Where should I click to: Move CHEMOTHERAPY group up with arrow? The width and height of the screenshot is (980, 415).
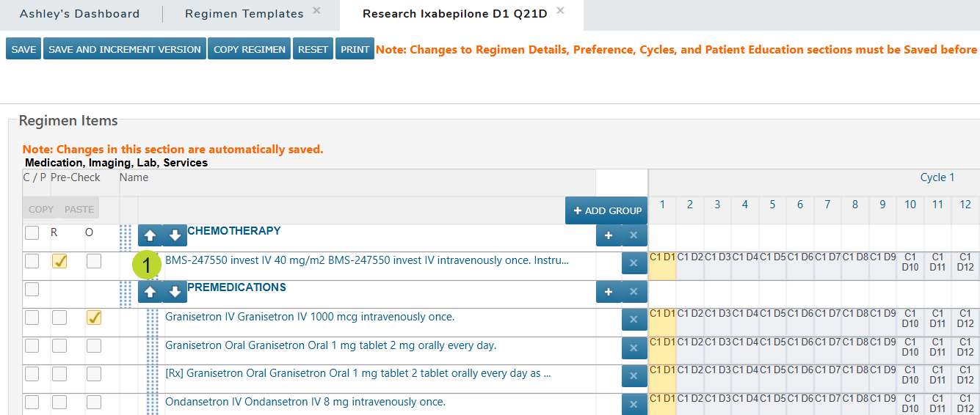point(150,236)
